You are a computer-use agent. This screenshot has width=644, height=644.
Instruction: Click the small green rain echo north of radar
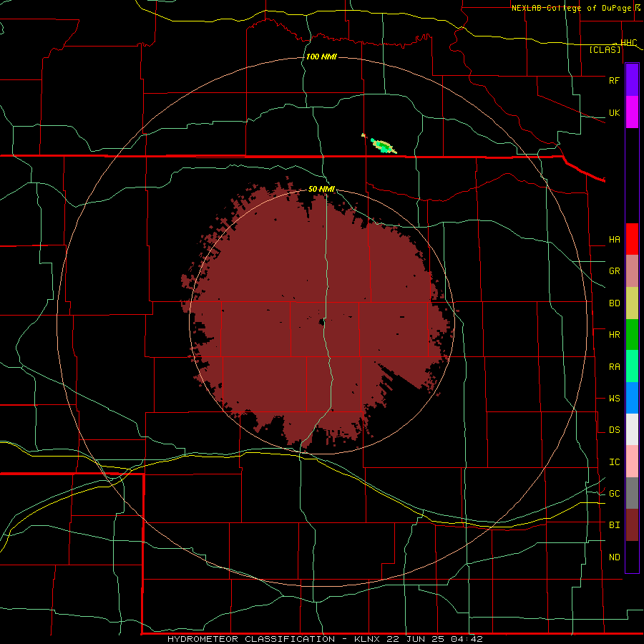(x=383, y=146)
